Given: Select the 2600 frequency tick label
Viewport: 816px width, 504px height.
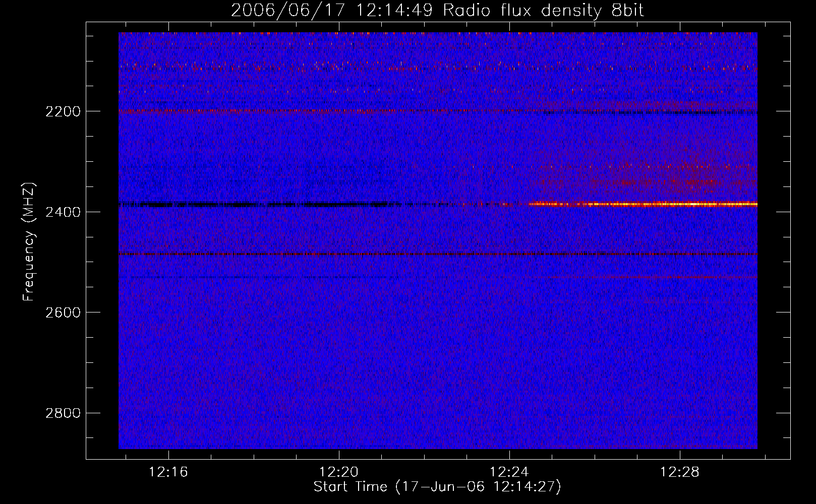Looking at the screenshot, I should 63,312.
